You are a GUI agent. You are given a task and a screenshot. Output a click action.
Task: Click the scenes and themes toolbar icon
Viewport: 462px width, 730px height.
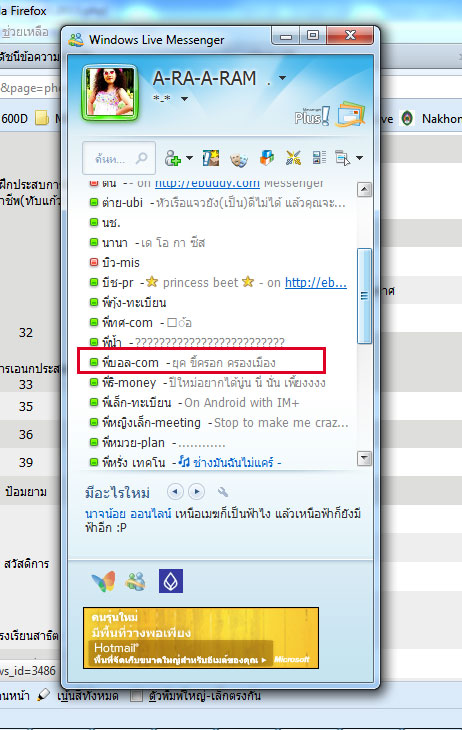tap(211, 158)
